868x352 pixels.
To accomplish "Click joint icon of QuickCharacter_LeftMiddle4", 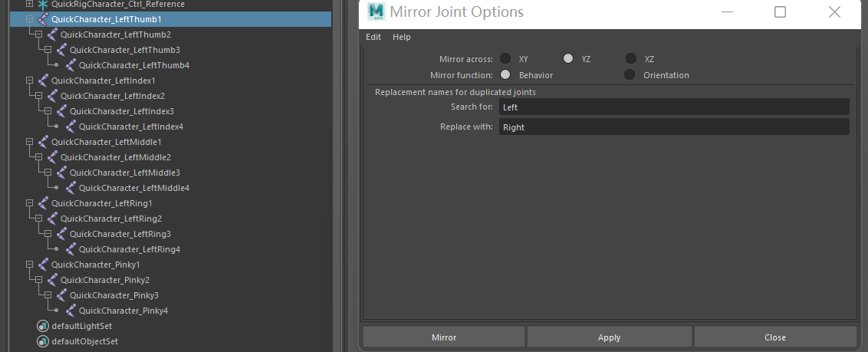I will point(71,188).
